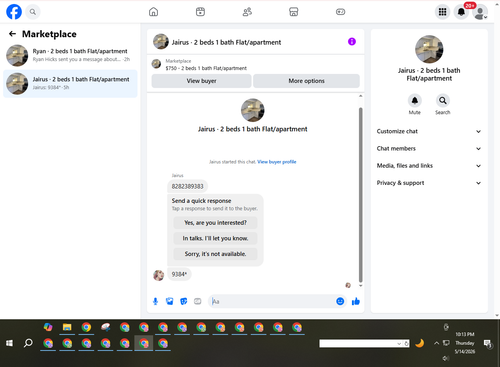Screen dimensions: 500x367
Task: Click the listing photo in right panel
Action: pos(429,49)
